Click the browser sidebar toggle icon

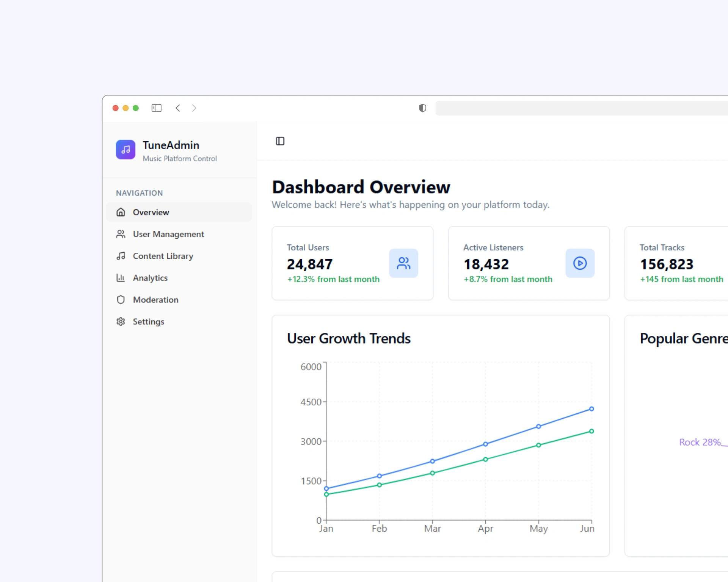[157, 108]
